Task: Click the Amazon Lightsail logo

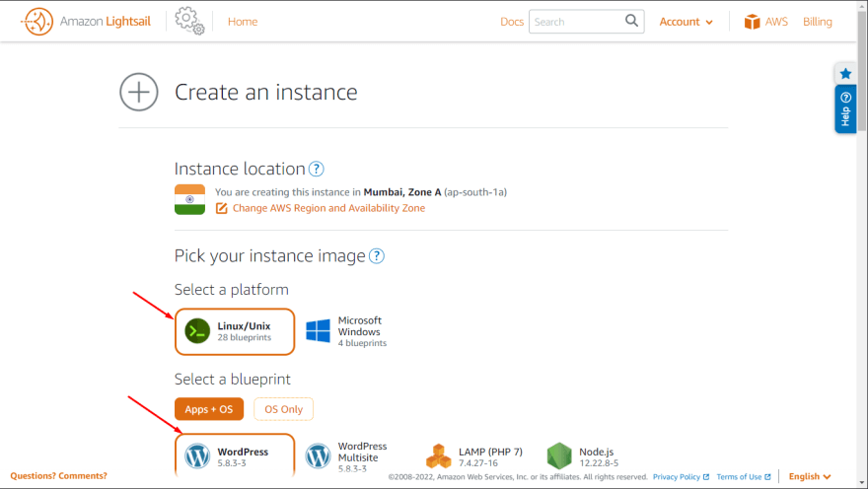Action: coord(85,22)
